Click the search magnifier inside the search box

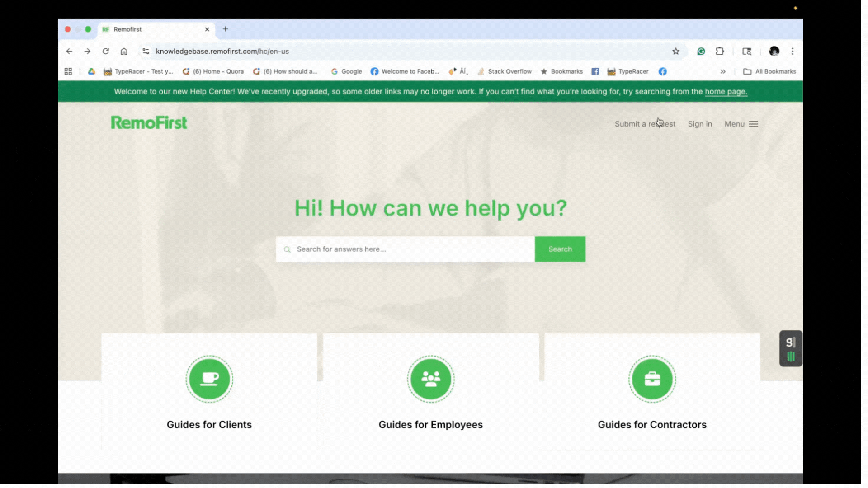[288, 249]
